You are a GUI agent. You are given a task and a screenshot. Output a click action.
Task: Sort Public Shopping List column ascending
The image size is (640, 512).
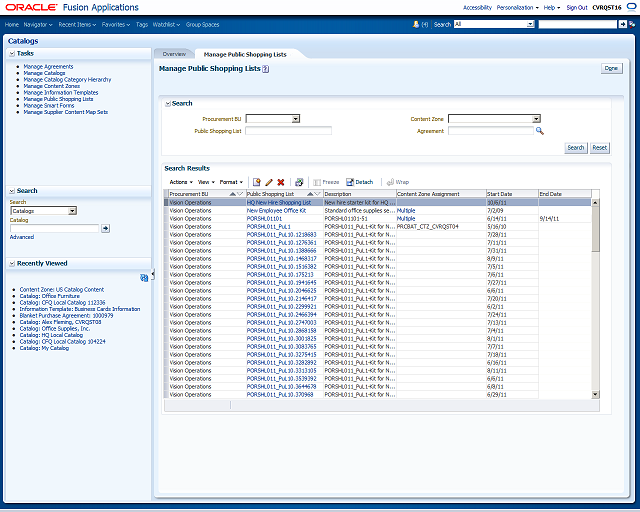pyautogui.click(x=310, y=194)
